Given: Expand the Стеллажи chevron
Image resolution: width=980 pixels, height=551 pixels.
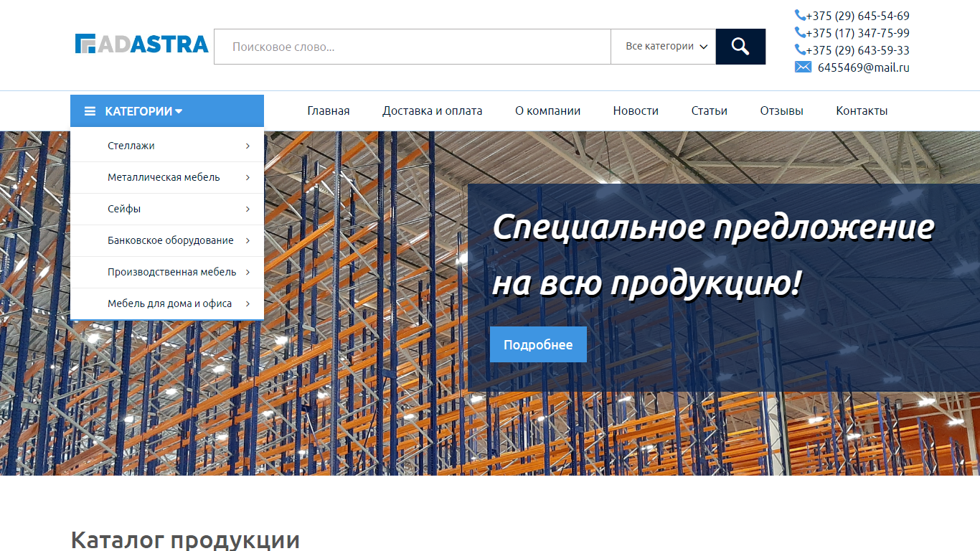Looking at the screenshot, I should [248, 146].
